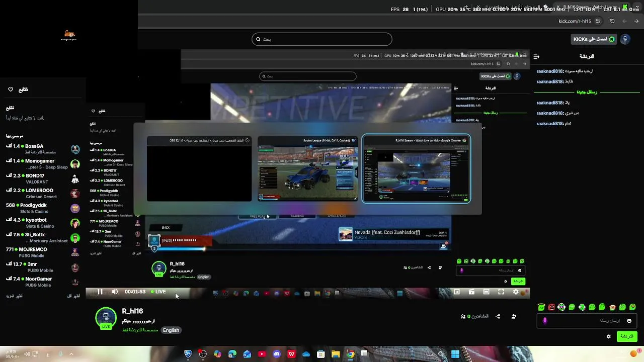Viewport: 644px width, 362px height.
Task: Expand hidden system tray icons
Action: click(71, 354)
